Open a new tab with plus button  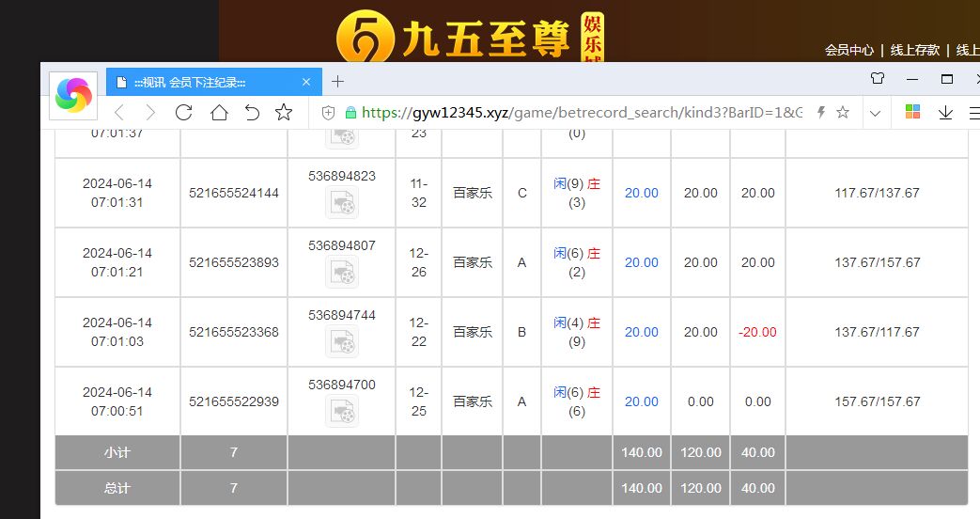point(338,82)
